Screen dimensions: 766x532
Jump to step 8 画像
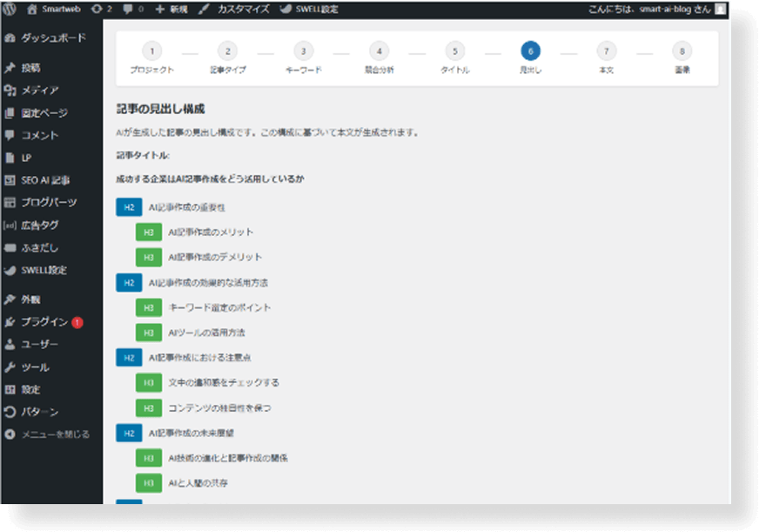click(x=682, y=51)
